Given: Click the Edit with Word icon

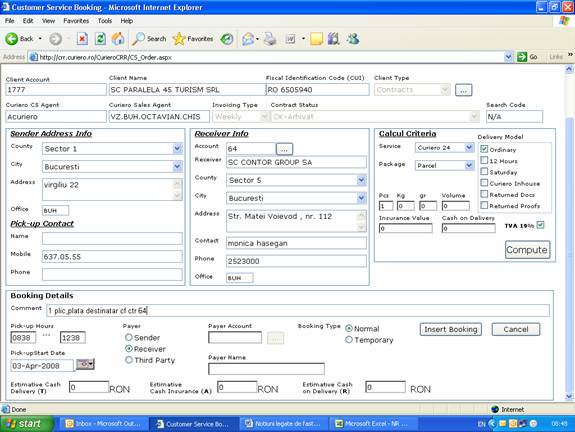Looking at the screenshot, I should pyautogui.click(x=290, y=39).
